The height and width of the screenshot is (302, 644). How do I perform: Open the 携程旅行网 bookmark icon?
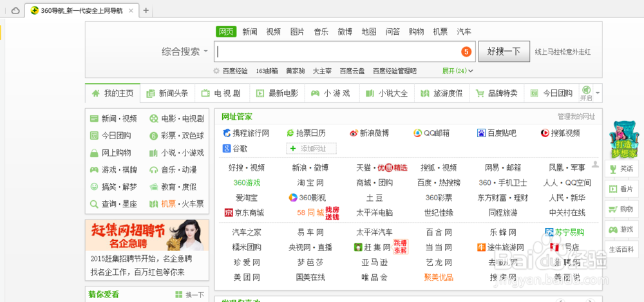(x=227, y=133)
